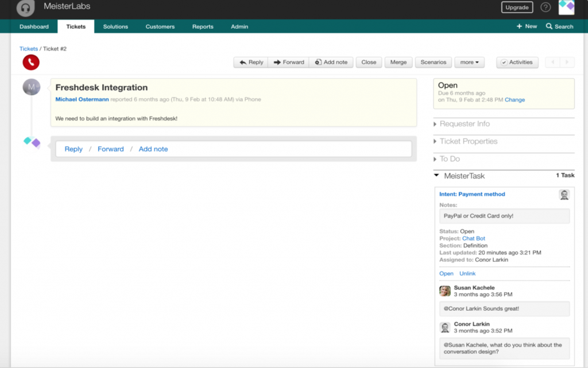Click the profile avatar in top bar

(566, 7)
